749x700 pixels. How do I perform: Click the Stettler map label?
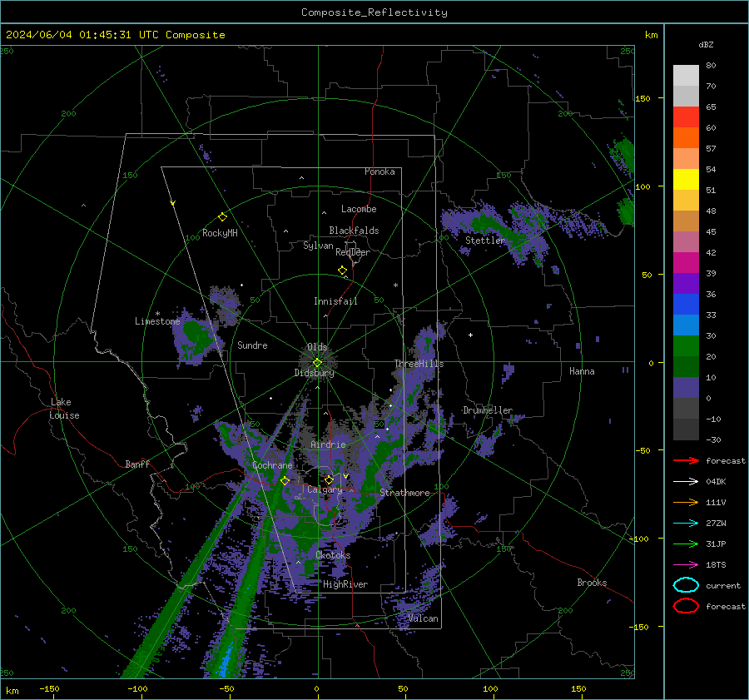point(485,241)
